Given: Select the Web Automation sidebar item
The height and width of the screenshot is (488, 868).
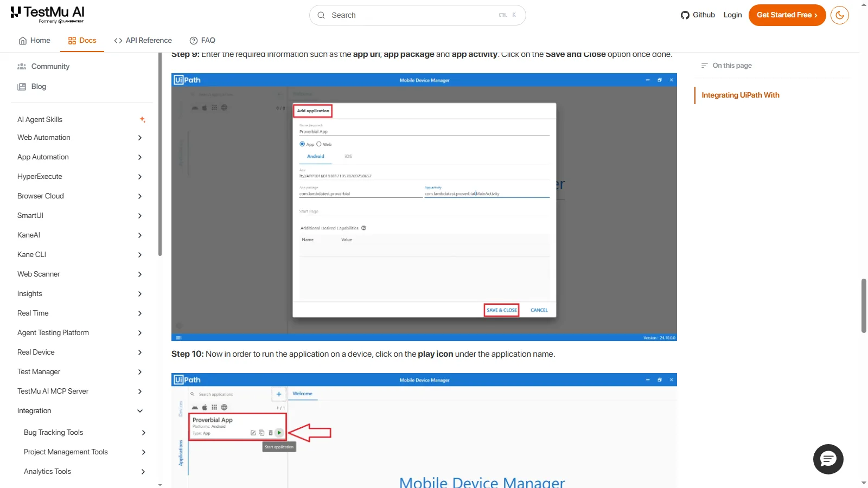Looking at the screenshot, I should tap(44, 138).
